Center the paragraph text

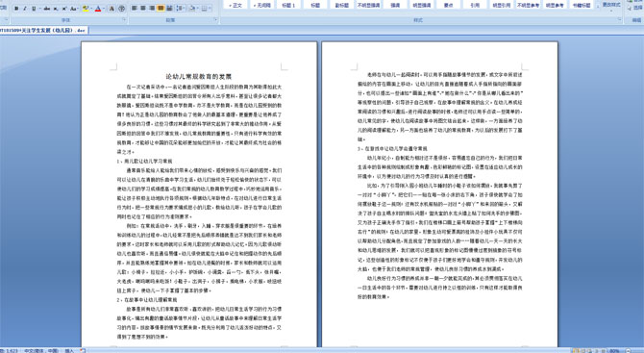(143, 9)
